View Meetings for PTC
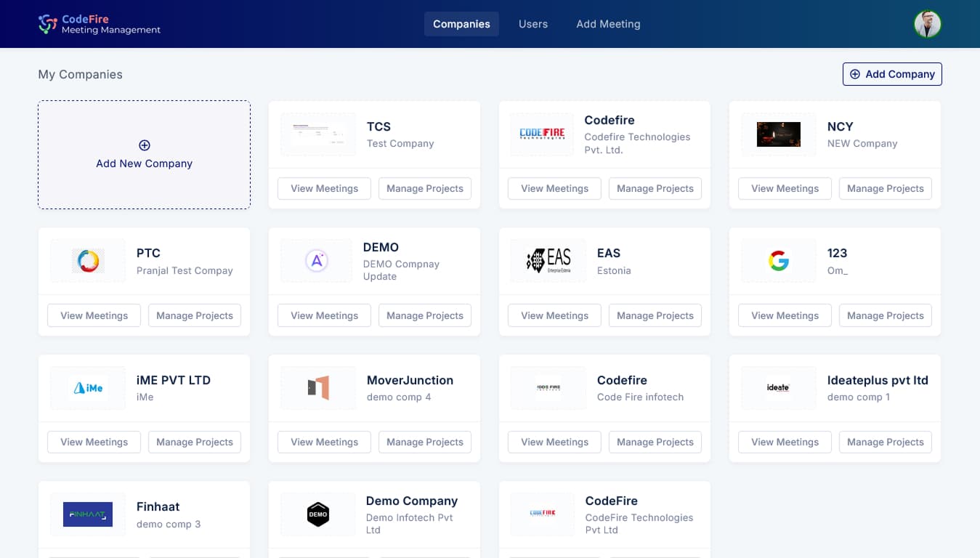The image size is (980, 558). pyautogui.click(x=94, y=315)
